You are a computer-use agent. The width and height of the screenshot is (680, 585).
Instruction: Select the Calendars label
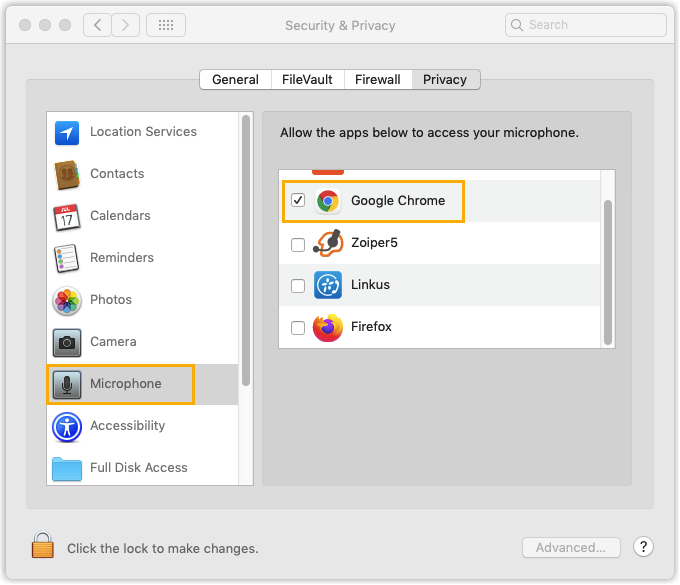click(x=120, y=216)
